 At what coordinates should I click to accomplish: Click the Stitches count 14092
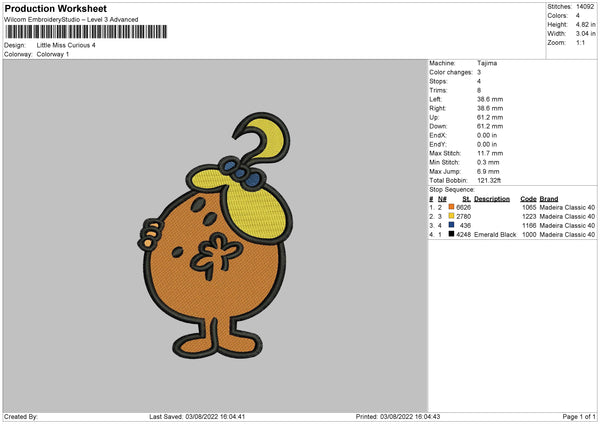pyautogui.click(x=586, y=6)
